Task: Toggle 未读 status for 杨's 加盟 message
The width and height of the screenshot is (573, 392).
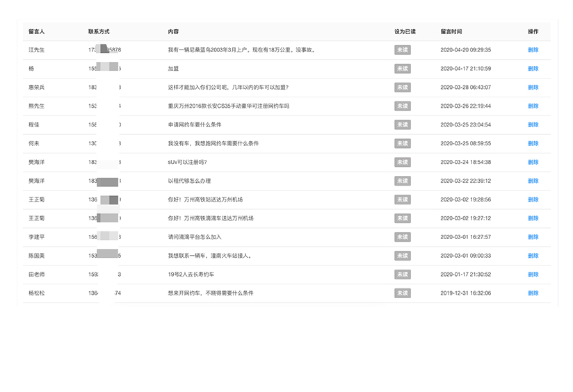Action: [x=402, y=69]
